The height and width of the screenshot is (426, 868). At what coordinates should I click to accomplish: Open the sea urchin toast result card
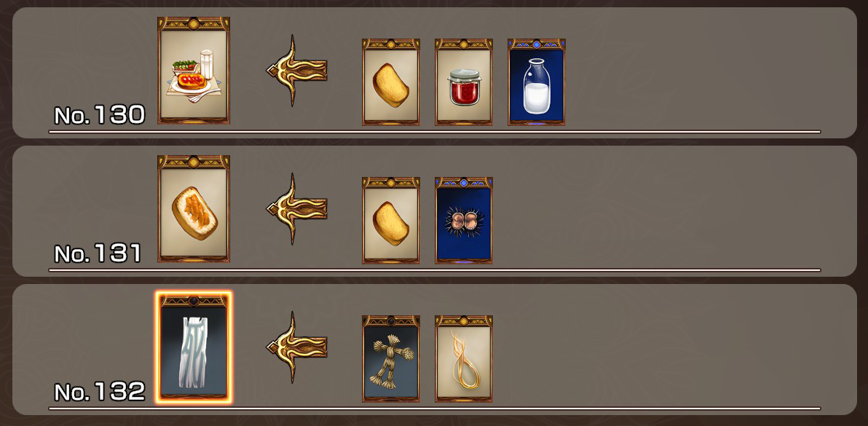[x=194, y=208]
